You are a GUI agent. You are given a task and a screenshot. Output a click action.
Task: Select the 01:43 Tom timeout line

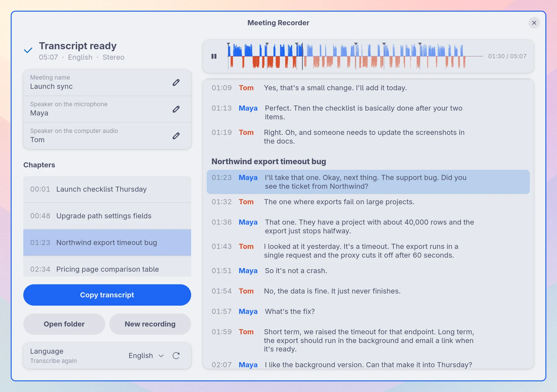tap(368, 251)
